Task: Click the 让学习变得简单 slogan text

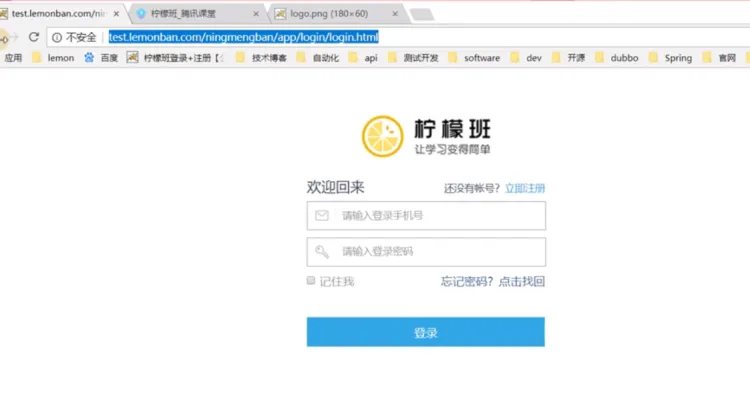Action: (x=452, y=150)
